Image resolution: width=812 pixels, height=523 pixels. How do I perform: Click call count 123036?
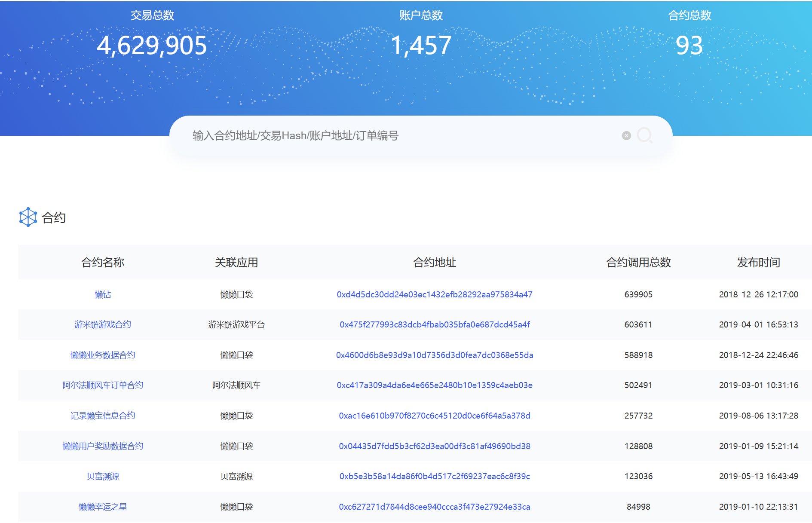click(x=638, y=476)
